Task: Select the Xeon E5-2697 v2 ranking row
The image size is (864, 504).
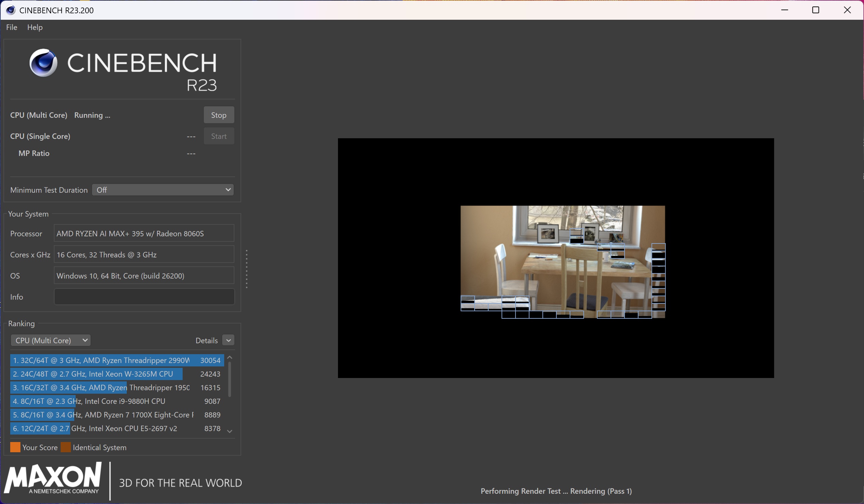Action: coord(117,429)
